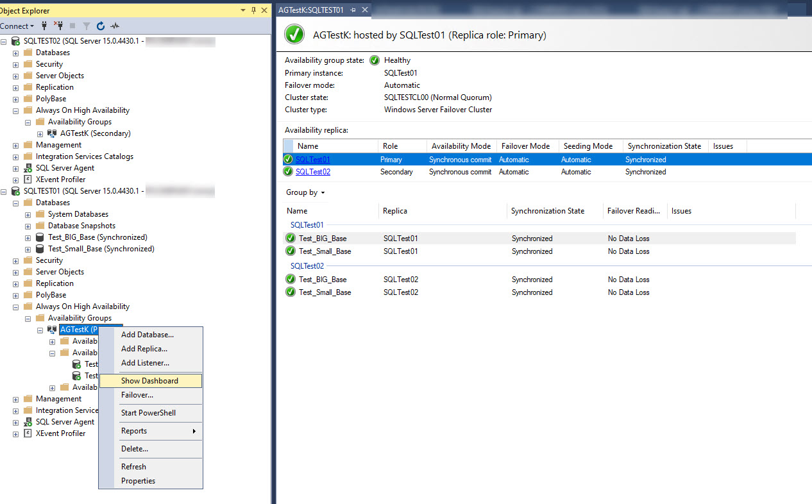
Task: Expand AGTestK (Secondary) node
Action: pyautogui.click(x=40, y=133)
